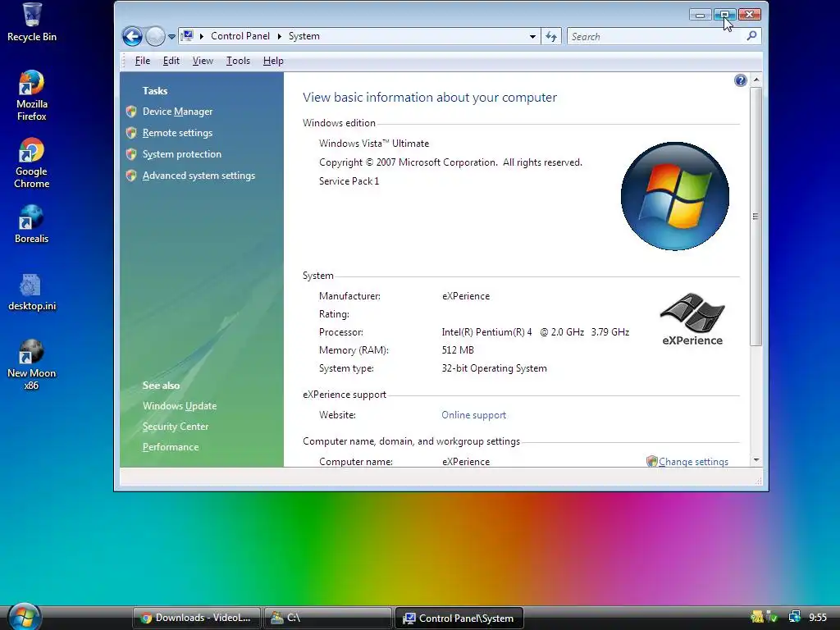
Task: Maximize the System window
Action: 725,15
